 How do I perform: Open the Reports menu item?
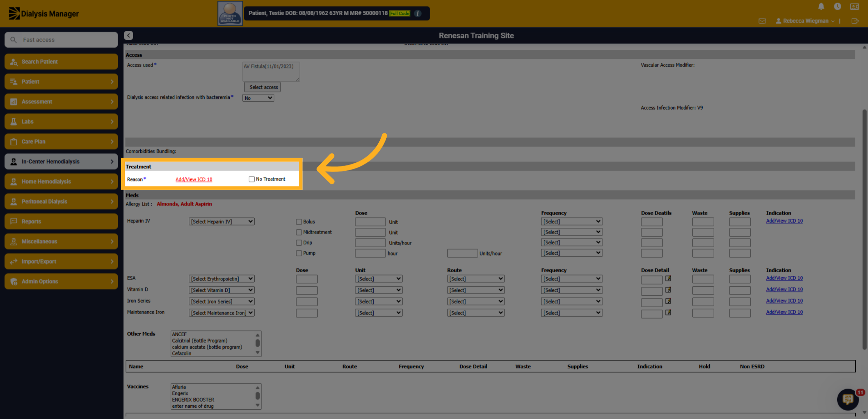tap(61, 221)
